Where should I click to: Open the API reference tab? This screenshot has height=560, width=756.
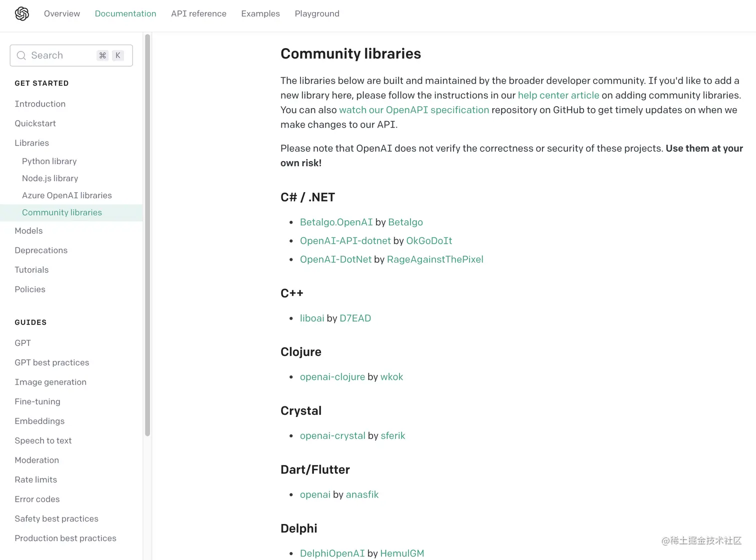[x=198, y=14]
